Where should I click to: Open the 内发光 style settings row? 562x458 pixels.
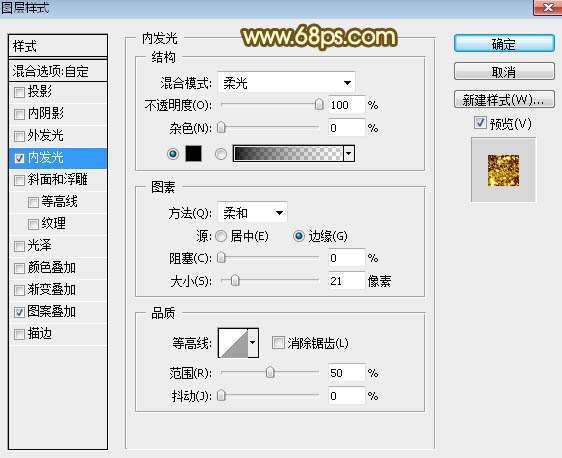click(58, 158)
